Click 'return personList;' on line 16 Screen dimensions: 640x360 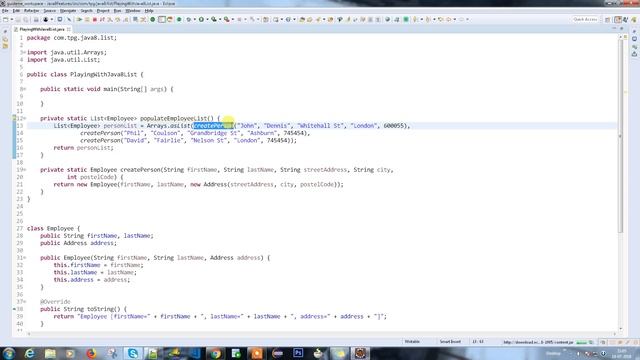point(83,148)
